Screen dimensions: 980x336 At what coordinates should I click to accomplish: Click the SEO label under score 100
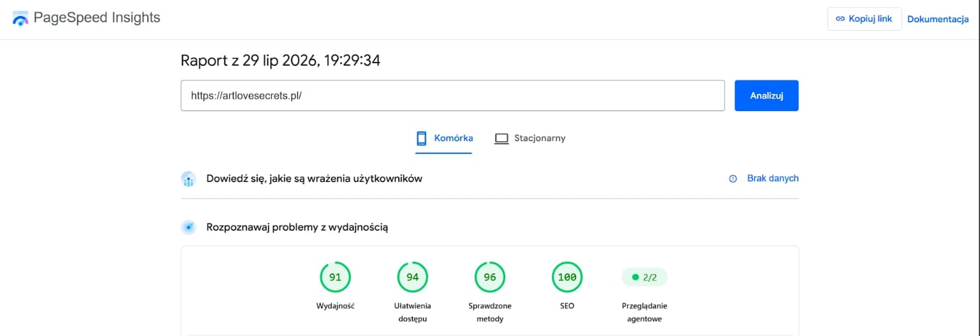click(567, 306)
